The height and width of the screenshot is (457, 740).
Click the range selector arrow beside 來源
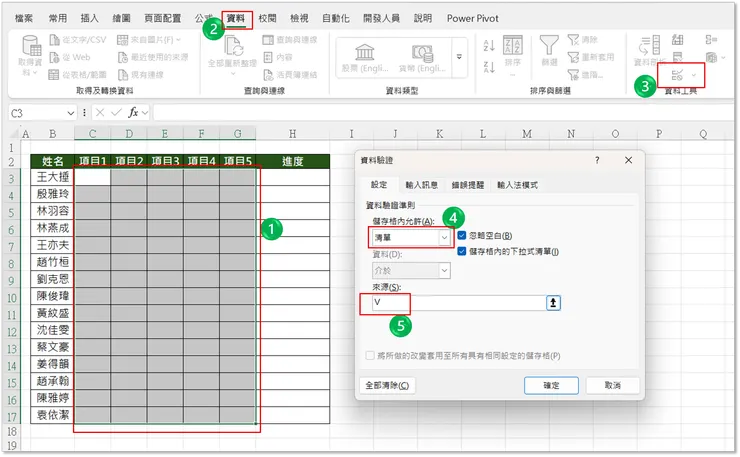point(553,303)
